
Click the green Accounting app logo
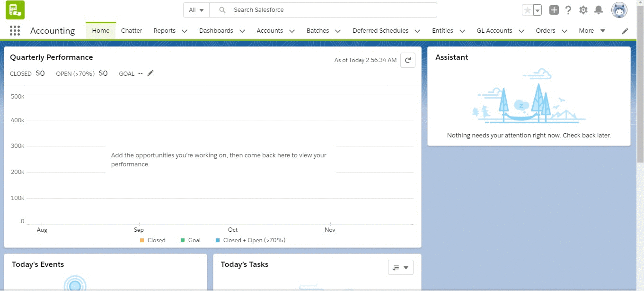(15, 10)
